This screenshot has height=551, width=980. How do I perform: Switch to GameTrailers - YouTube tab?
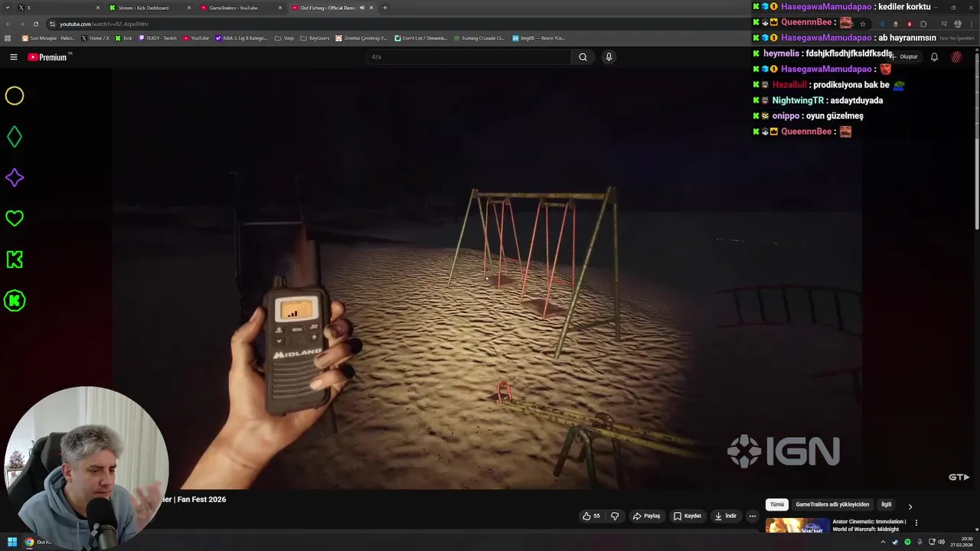(x=240, y=8)
